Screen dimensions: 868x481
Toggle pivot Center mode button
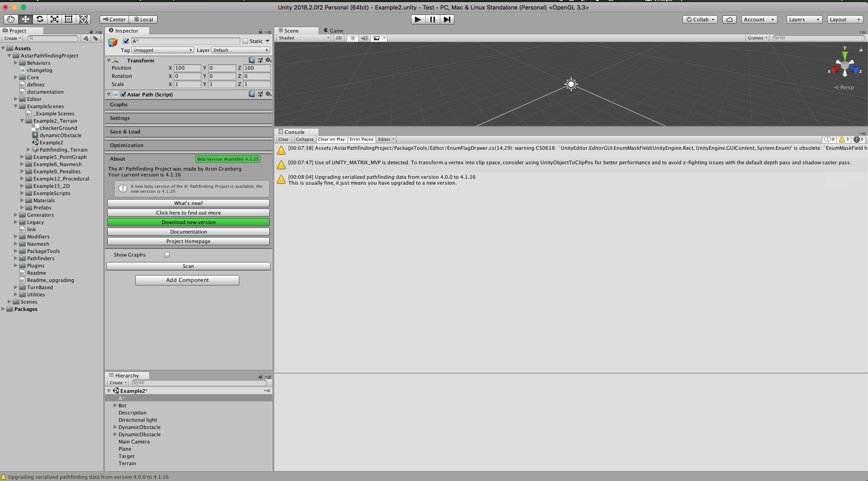[x=114, y=19]
